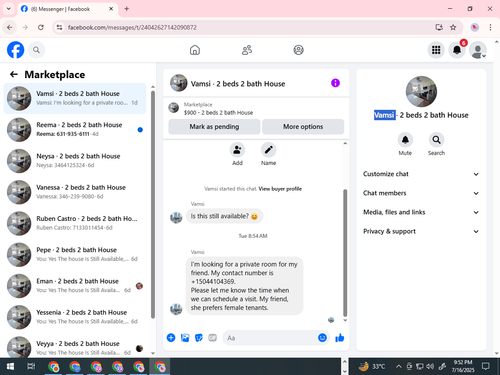Click the Mark as pending button

(214, 127)
